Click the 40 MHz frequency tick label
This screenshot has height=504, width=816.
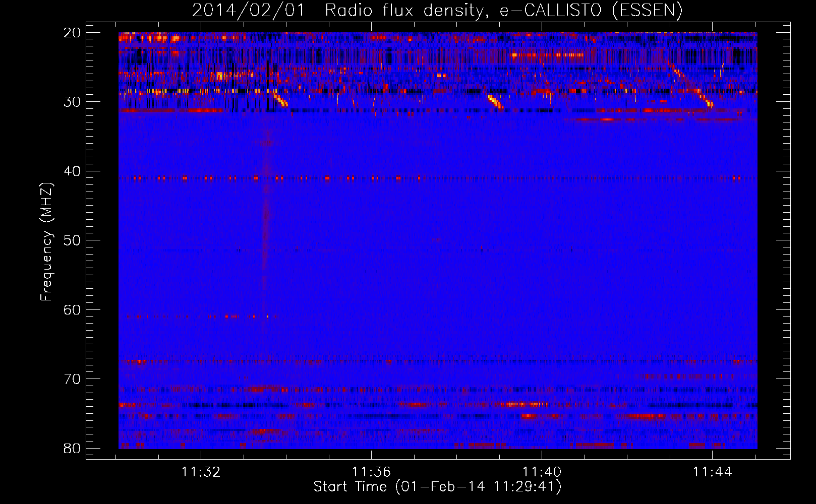click(x=72, y=171)
